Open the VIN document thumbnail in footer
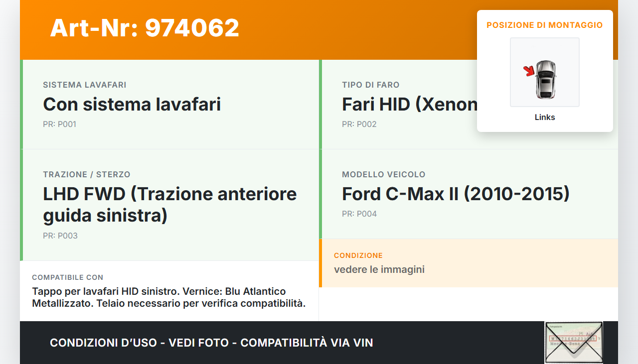Screen dimensions: 638x364 (574, 343)
